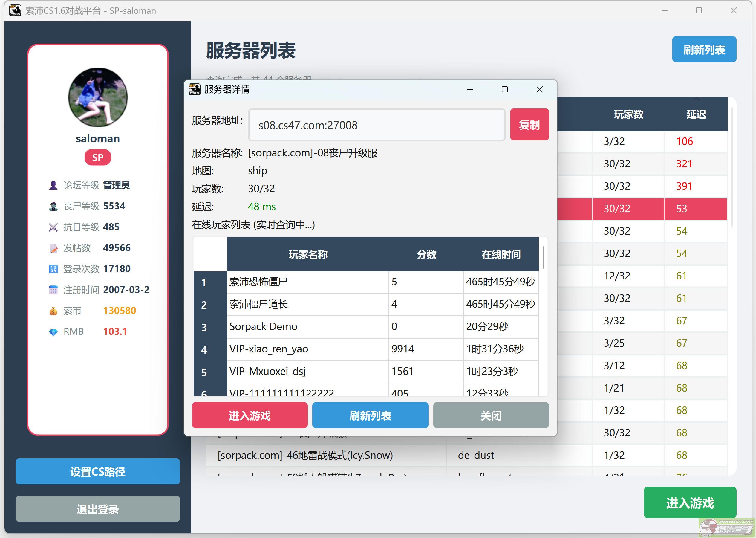
Task: Click the RMB diamond icon
Action: click(53, 331)
